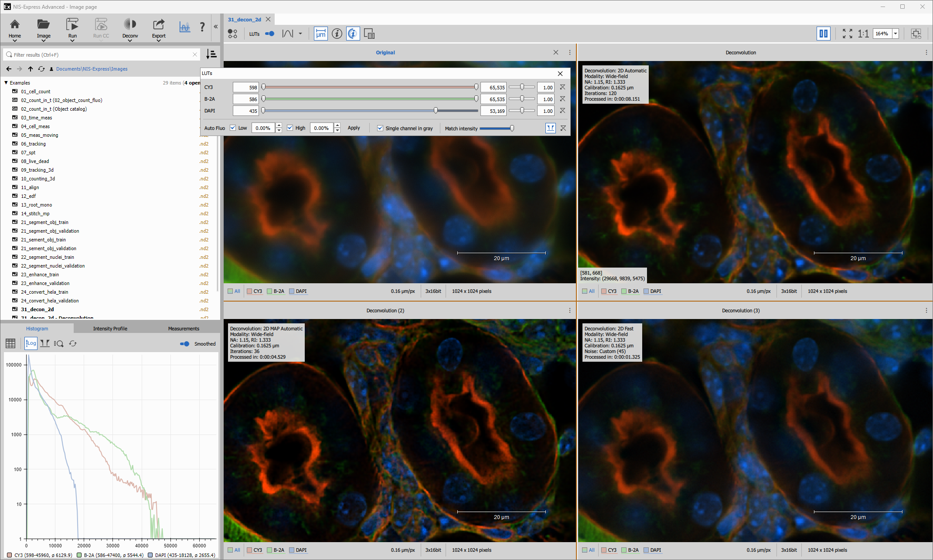Collapse the Examples folder tree
The width and height of the screenshot is (933, 560).
[6, 82]
